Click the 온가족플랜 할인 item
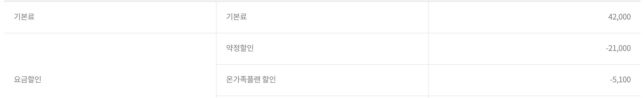 click(x=251, y=79)
